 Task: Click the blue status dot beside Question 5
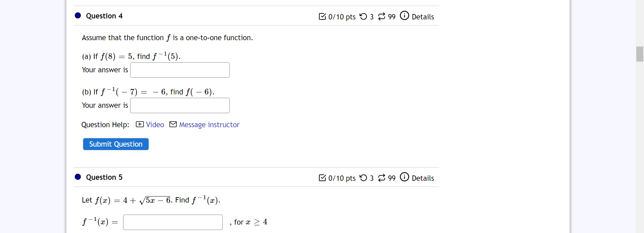77,177
